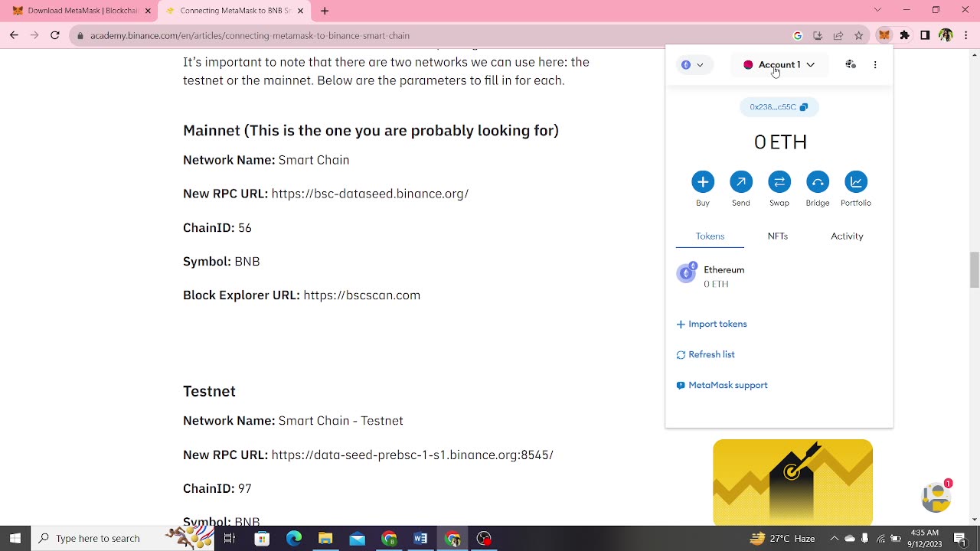Open a new browser tab
The width and height of the screenshot is (980, 551).
(x=325, y=11)
